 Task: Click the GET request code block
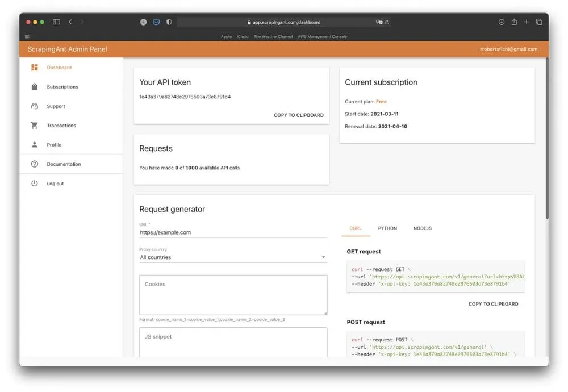point(436,277)
